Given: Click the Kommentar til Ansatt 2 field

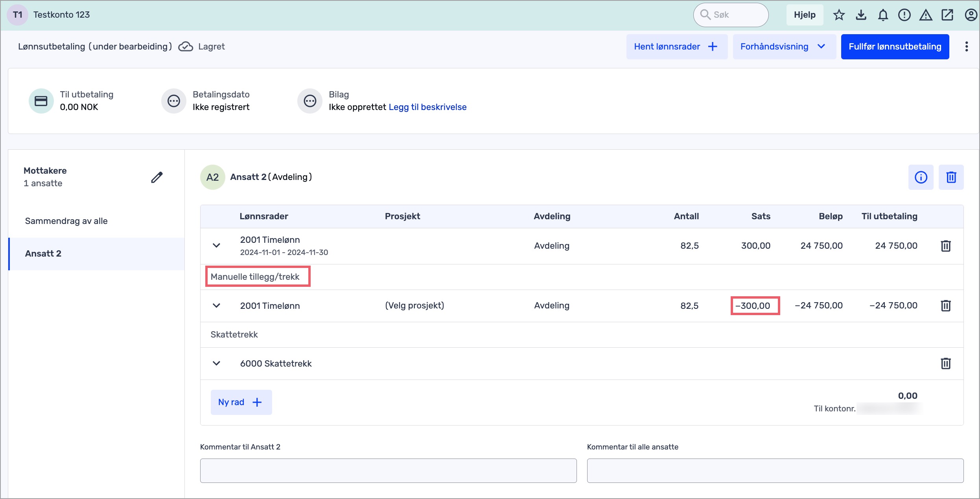Looking at the screenshot, I should point(388,471).
